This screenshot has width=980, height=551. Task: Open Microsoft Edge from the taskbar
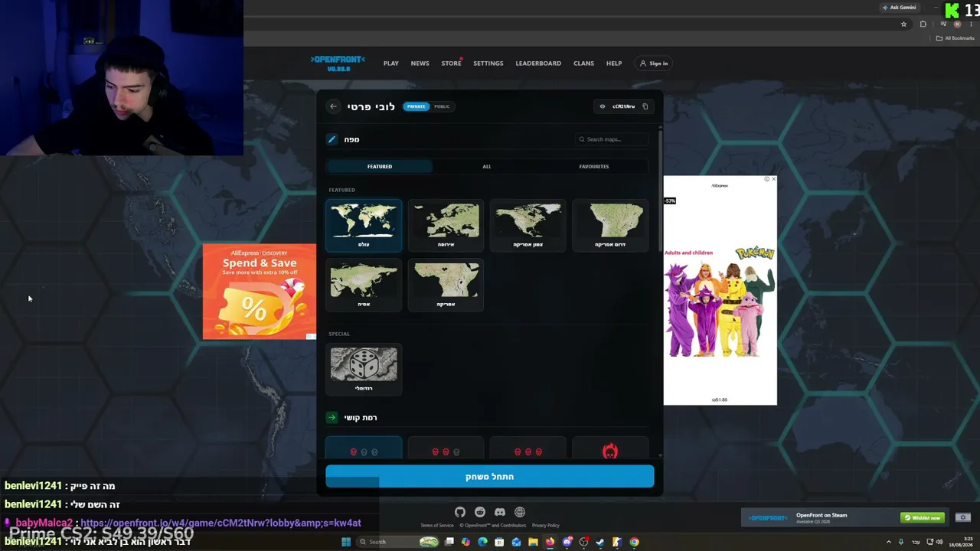pyautogui.click(x=482, y=542)
